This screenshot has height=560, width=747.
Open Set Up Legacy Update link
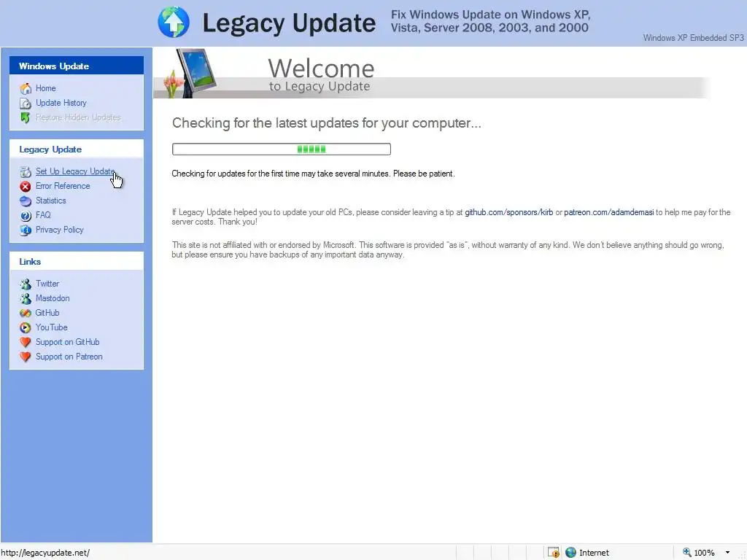[x=75, y=171]
